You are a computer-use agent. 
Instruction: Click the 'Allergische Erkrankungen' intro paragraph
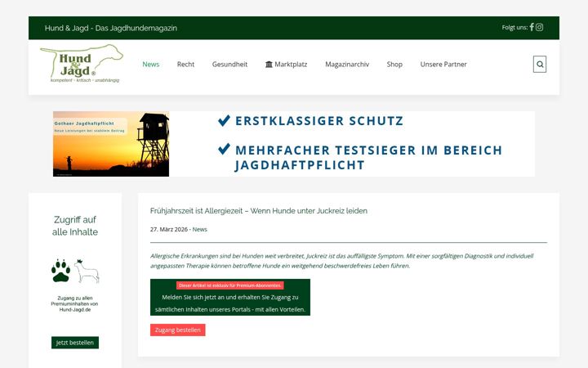tap(341, 261)
